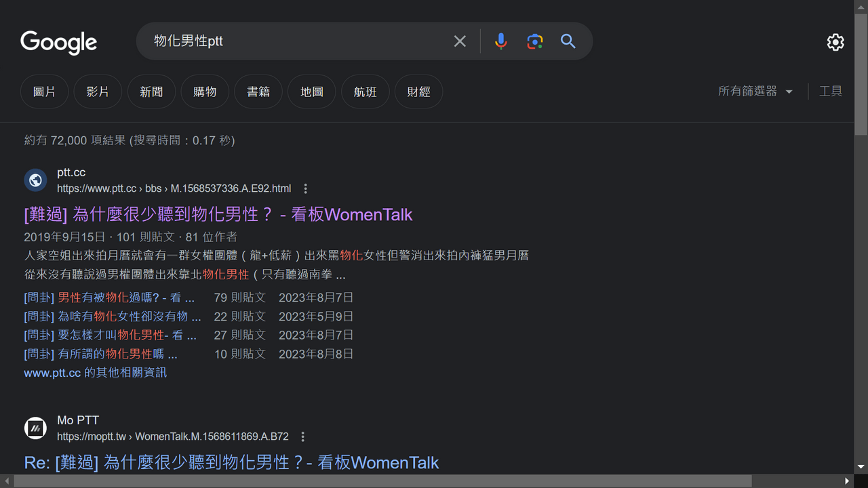Open Re: [難過] result from Mo PTT

[x=231, y=463]
